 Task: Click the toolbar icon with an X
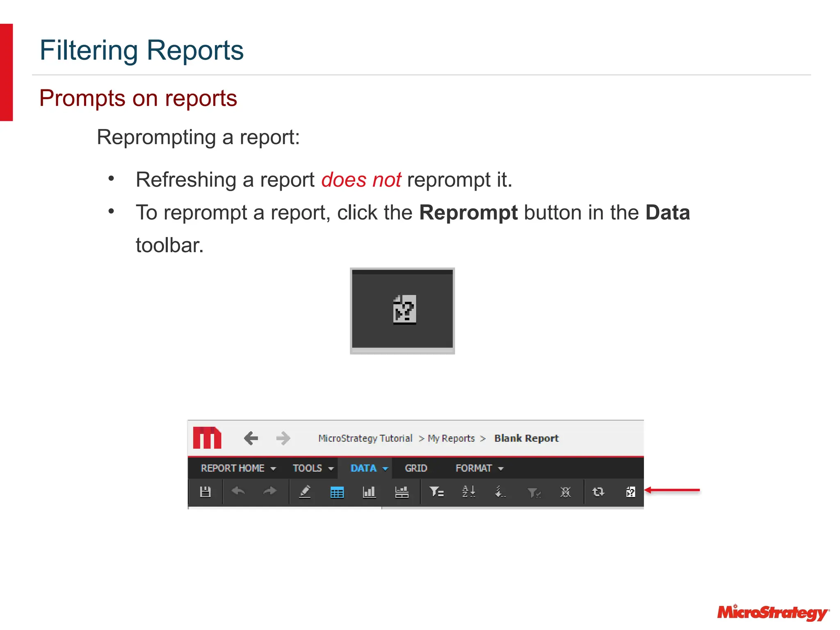coord(566,492)
